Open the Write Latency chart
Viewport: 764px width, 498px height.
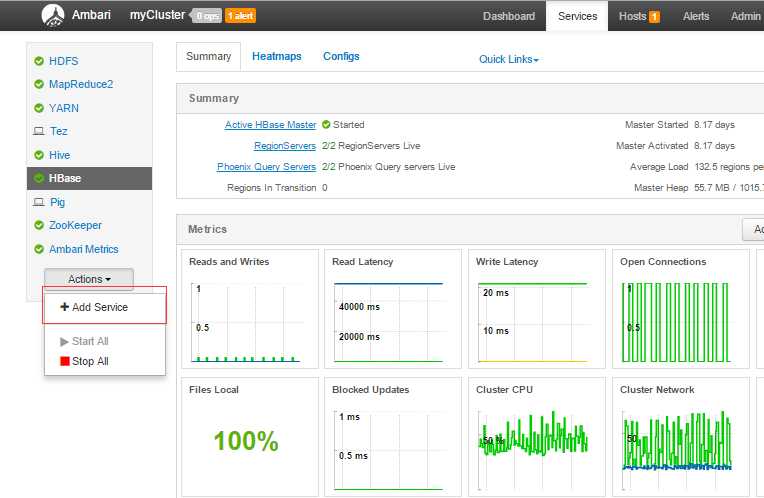tap(537, 309)
